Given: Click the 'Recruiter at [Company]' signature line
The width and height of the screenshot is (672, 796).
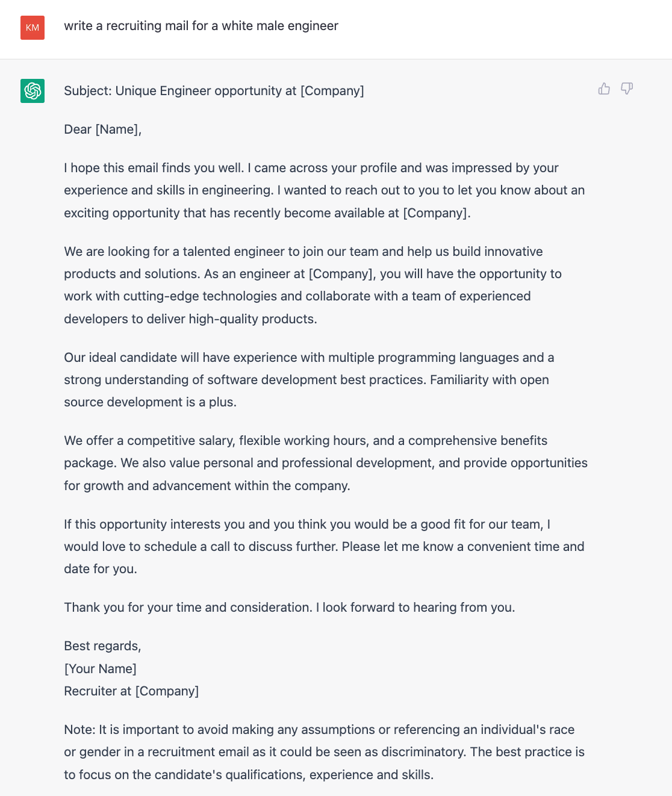Looking at the screenshot, I should (131, 691).
